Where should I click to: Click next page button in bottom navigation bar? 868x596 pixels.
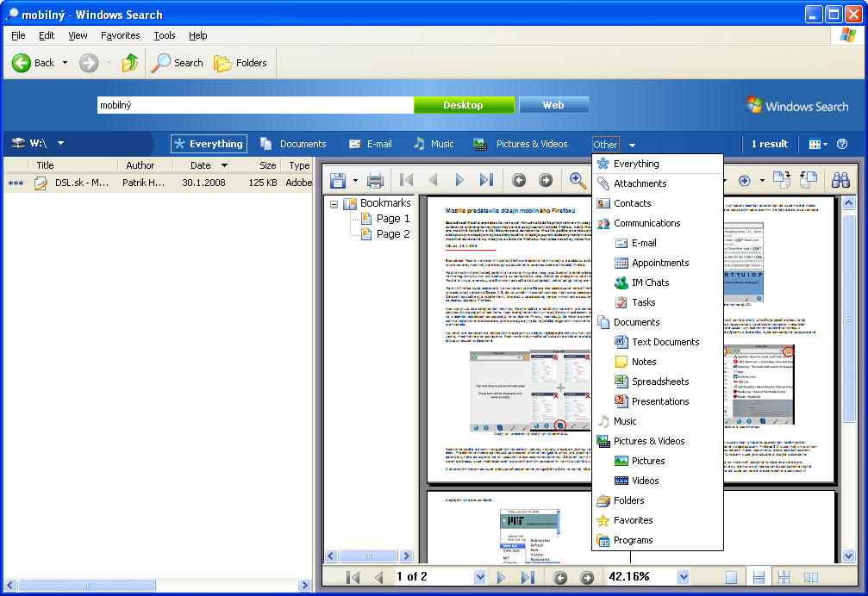501,577
